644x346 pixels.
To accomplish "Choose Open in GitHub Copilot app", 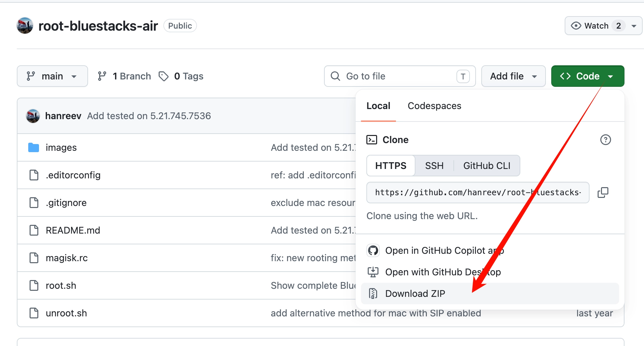I will [490, 250].
